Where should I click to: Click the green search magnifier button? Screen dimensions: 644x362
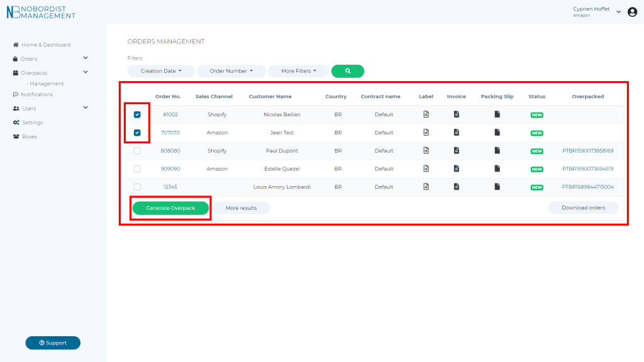[348, 71]
